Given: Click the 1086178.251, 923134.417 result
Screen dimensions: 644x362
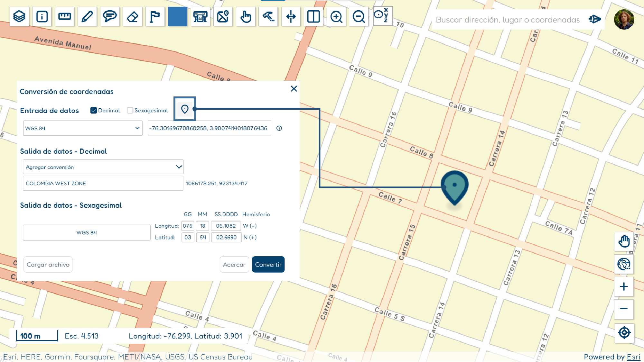Looking at the screenshot, I should tap(217, 183).
